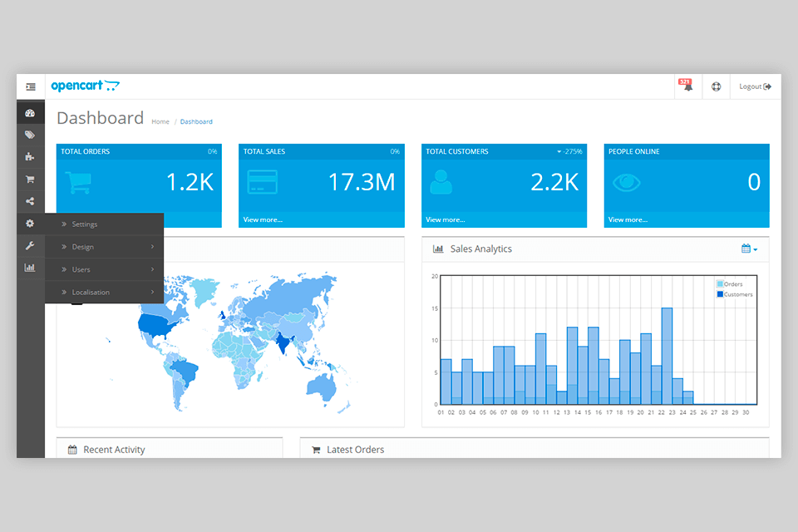Image resolution: width=798 pixels, height=532 pixels.
Task: Click the Sales Analytics panel title
Action: coord(481,249)
